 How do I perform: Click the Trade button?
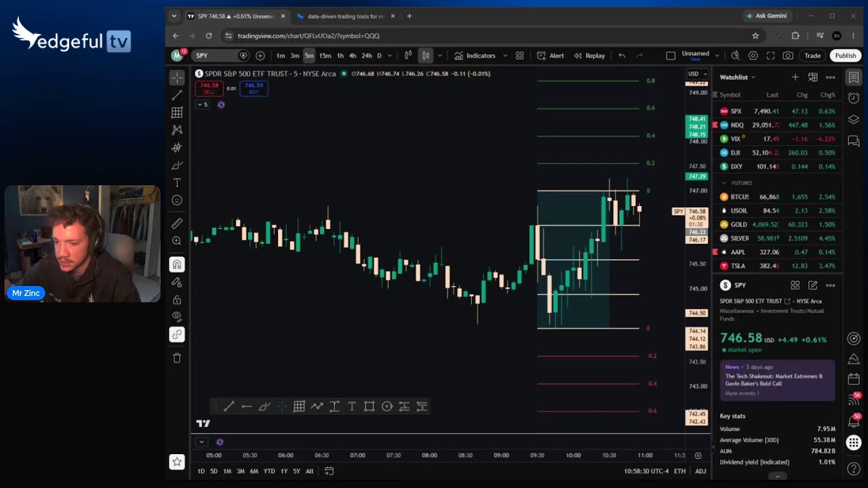812,56
